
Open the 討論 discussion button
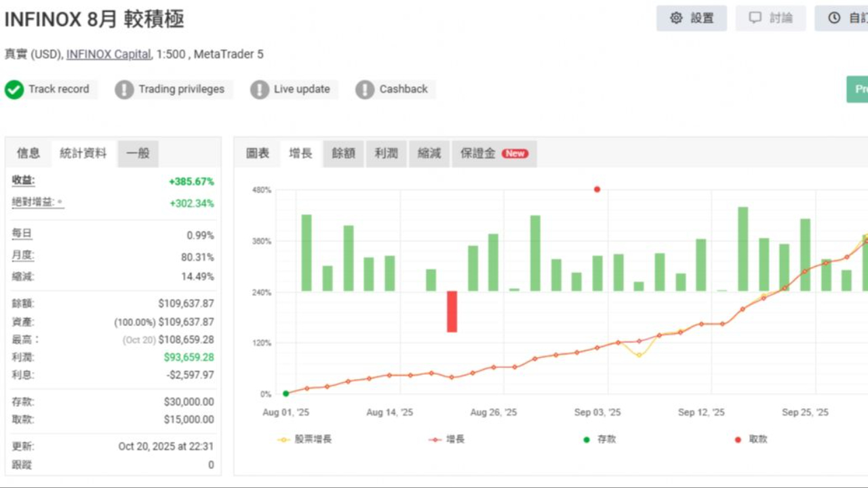click(771, 18)
